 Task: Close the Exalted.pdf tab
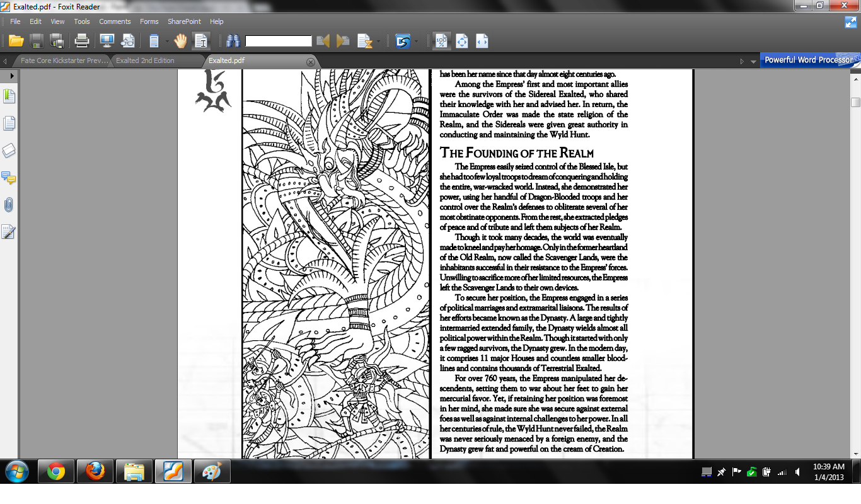pyautogui.click(x=311, y=62)
